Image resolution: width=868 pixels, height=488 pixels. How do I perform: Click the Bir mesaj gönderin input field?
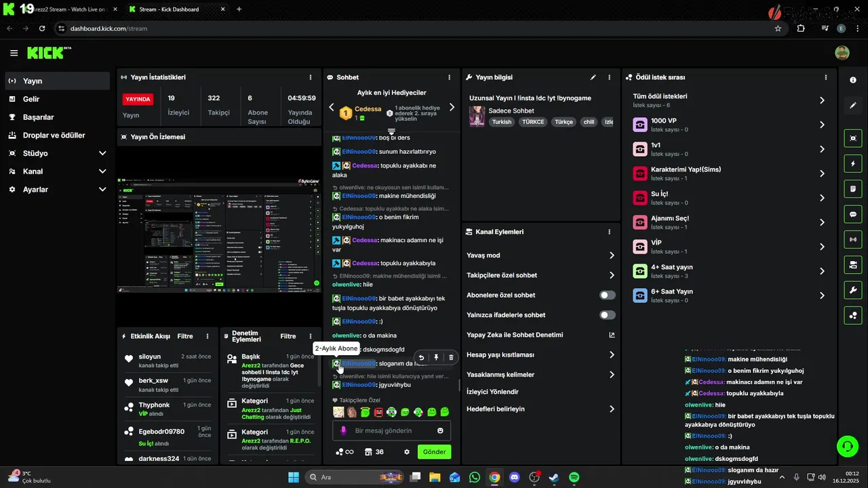click(392, 430)
